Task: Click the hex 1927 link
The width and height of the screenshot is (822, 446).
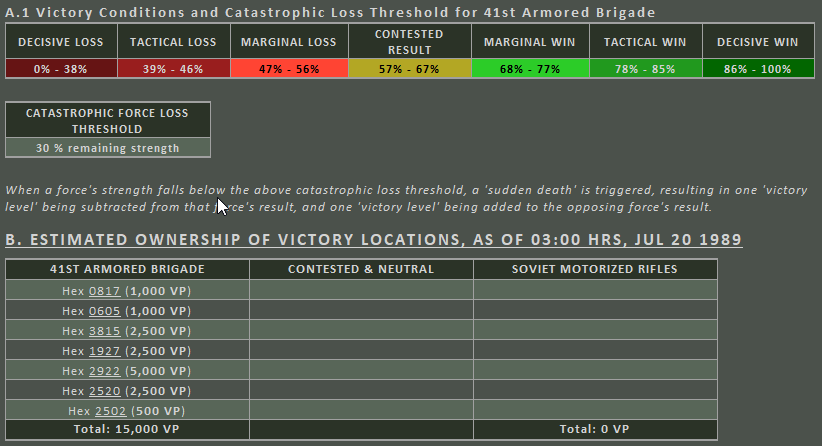Action: 104,351
